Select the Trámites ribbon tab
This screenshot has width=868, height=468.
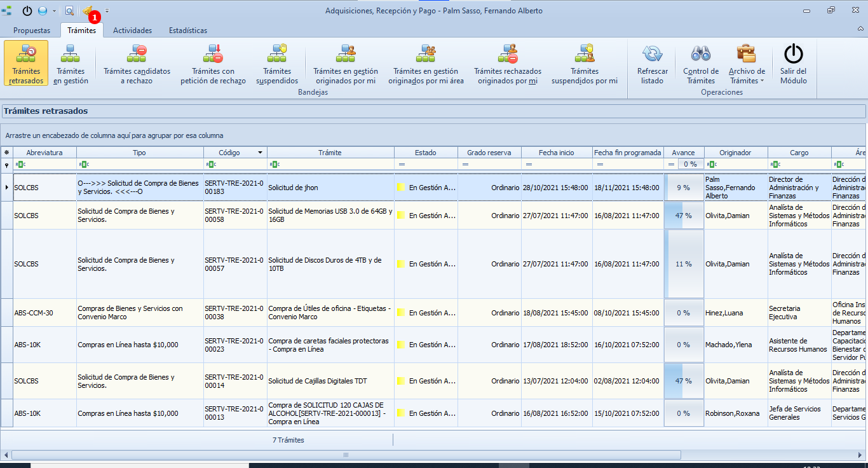pyautogui.click(x=82, y=30)
